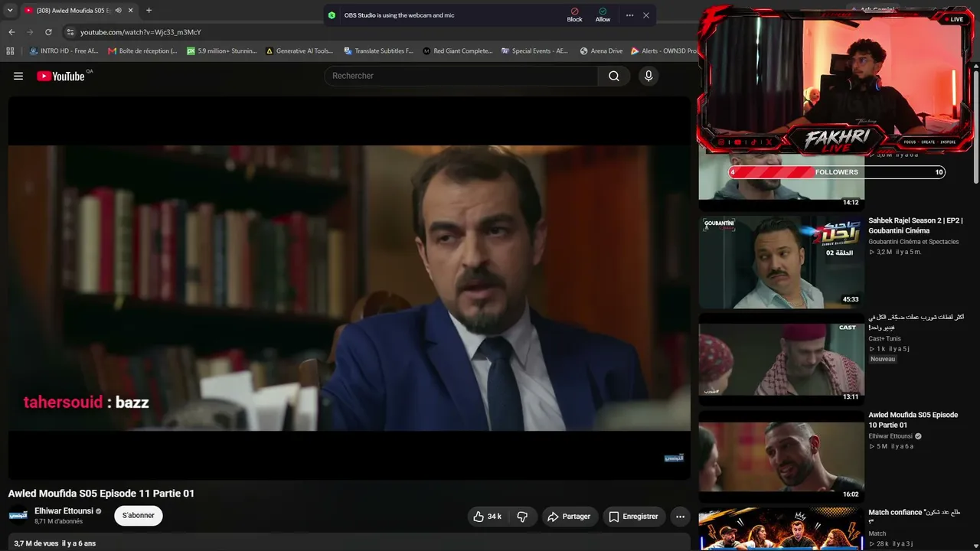The image size is (980, 551).
Task: Click the TikTok icon in stream overlay
Action: point(753,142)
